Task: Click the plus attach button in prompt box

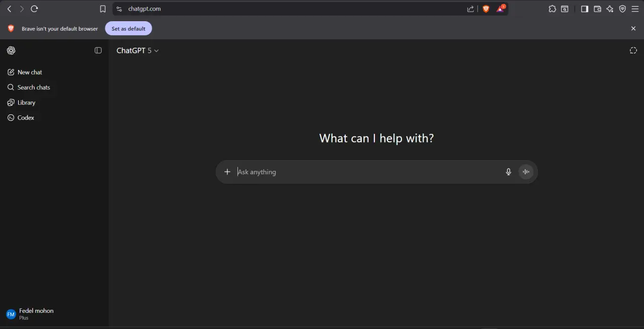Action: tap(227, 172)
